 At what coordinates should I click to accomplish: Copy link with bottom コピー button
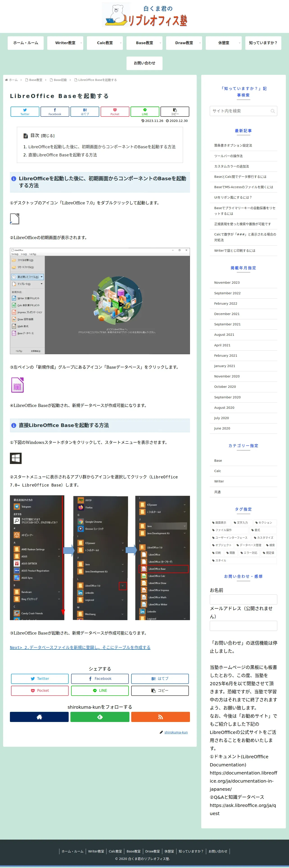click(160, 690)
